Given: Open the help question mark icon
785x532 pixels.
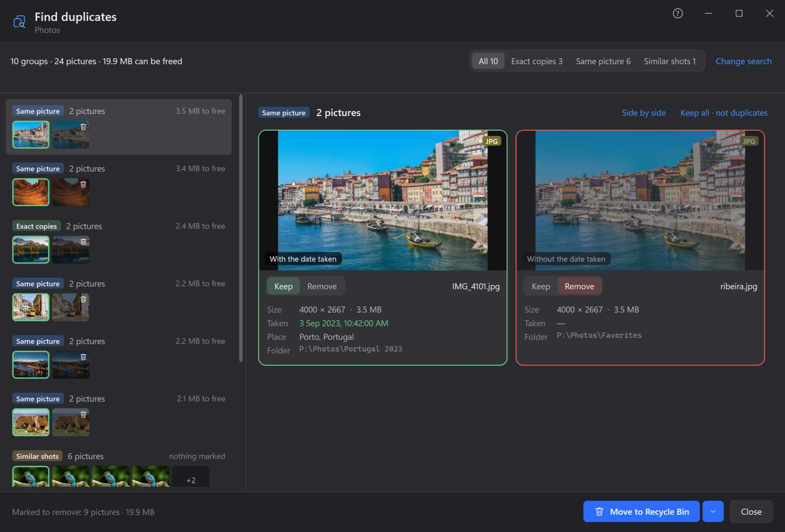Looking at the screenshot, I should click(677, 14).
